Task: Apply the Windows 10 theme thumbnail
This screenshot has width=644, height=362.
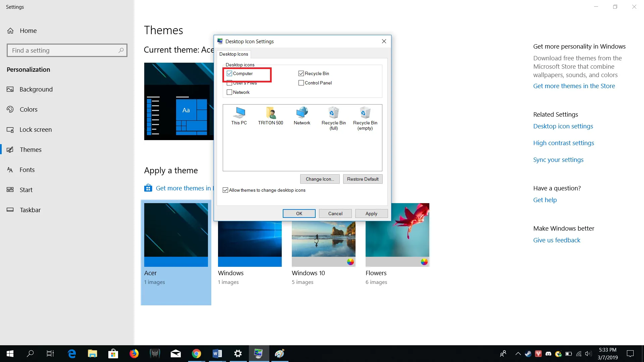Action: (324, 244)
